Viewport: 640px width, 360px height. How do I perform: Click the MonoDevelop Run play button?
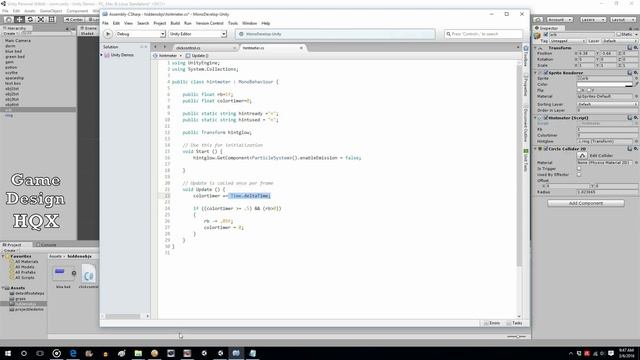108,34
